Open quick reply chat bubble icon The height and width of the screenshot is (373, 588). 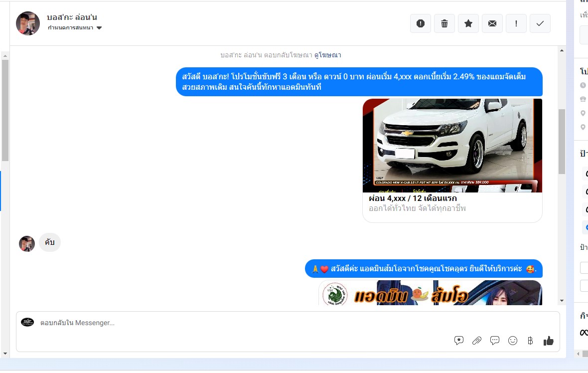(495, 341)
